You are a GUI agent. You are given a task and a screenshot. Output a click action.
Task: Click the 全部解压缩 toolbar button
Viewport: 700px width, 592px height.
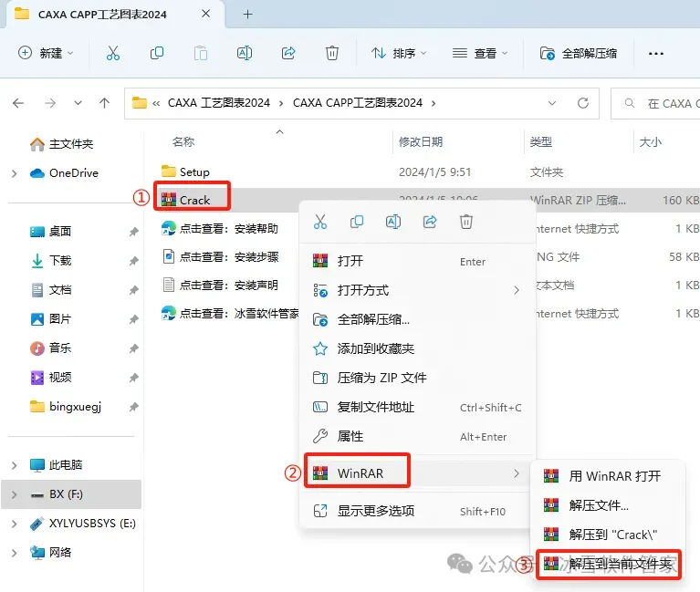tap(578, 53)
